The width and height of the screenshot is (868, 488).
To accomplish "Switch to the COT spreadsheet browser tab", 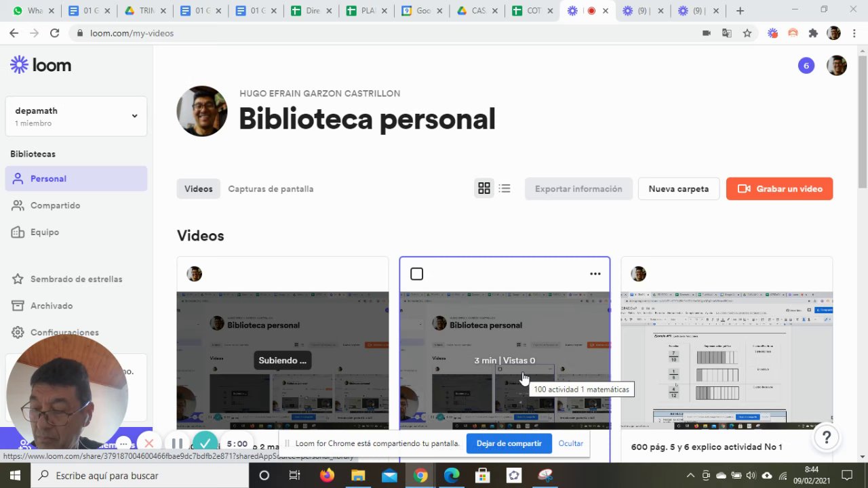I will tap(534, 11).
